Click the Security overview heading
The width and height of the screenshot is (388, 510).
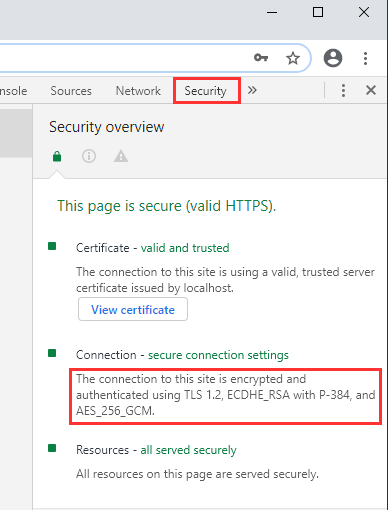107,127
